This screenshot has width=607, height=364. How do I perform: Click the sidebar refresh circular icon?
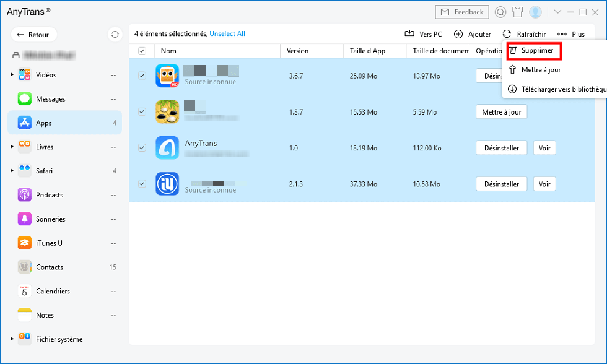click(115, 35)
